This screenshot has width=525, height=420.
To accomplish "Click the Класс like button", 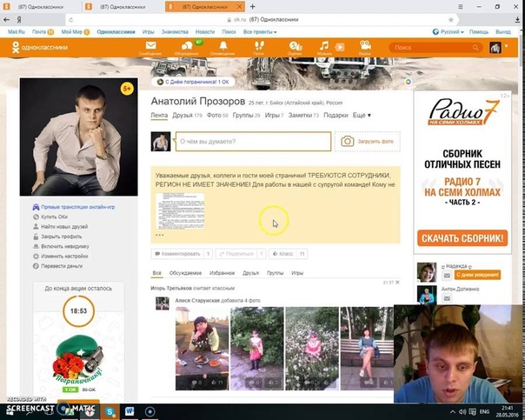I will coord(288,254).
